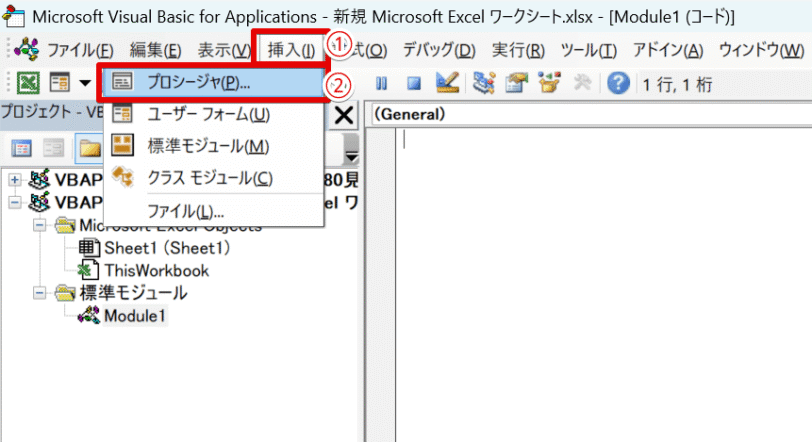Click the Break (pause) toolbar icon
This screenshot has height=442, width=812.
(382, 84)
